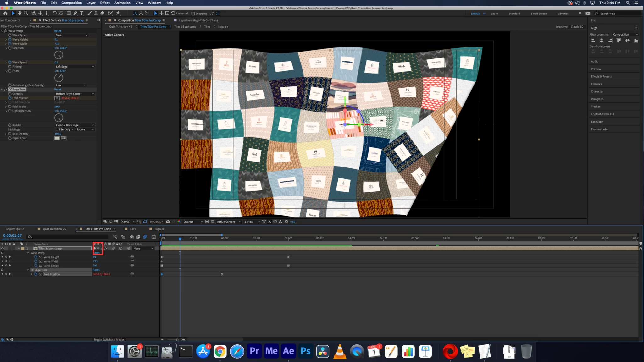Collapse the CC Page Turn effect

(2, 90)
